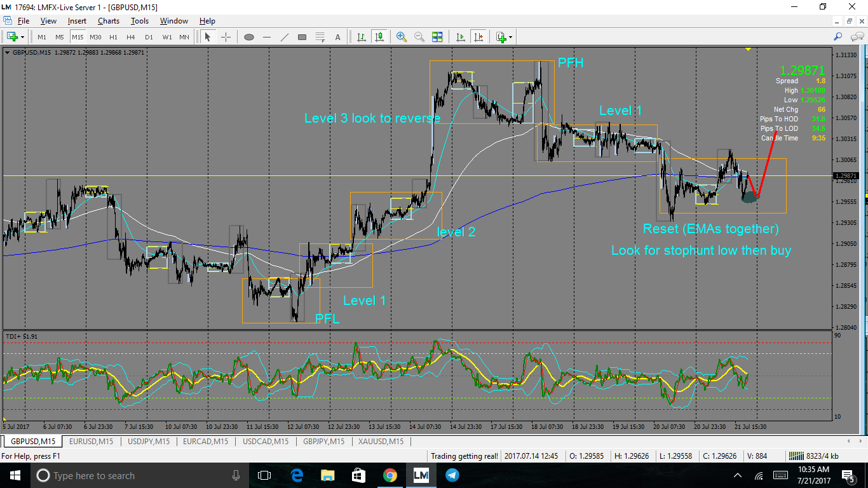The width and height of the screenshot is (868, 488).
Task: Switch to the GBPJPY,M15 chart tab
Action: [x=324, y=441]
